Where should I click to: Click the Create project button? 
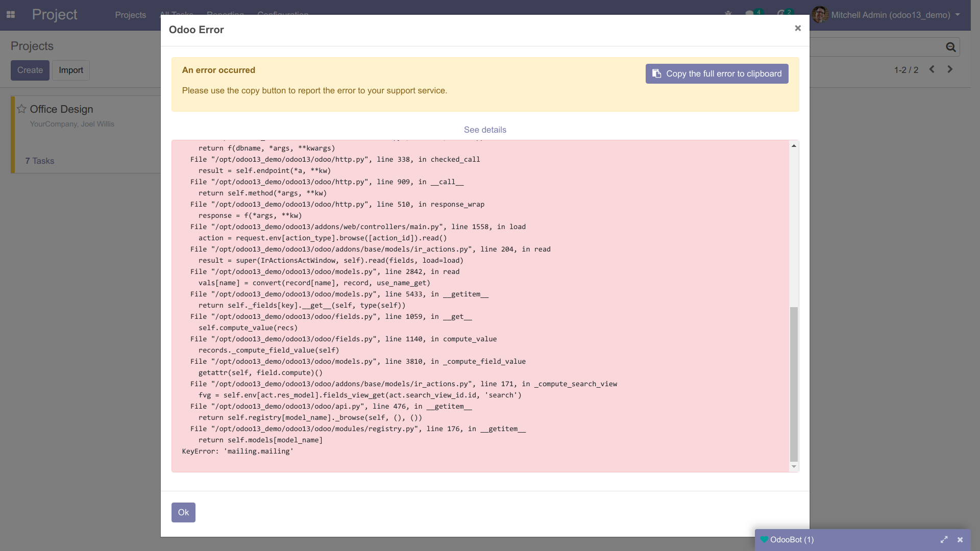[30, 70]
